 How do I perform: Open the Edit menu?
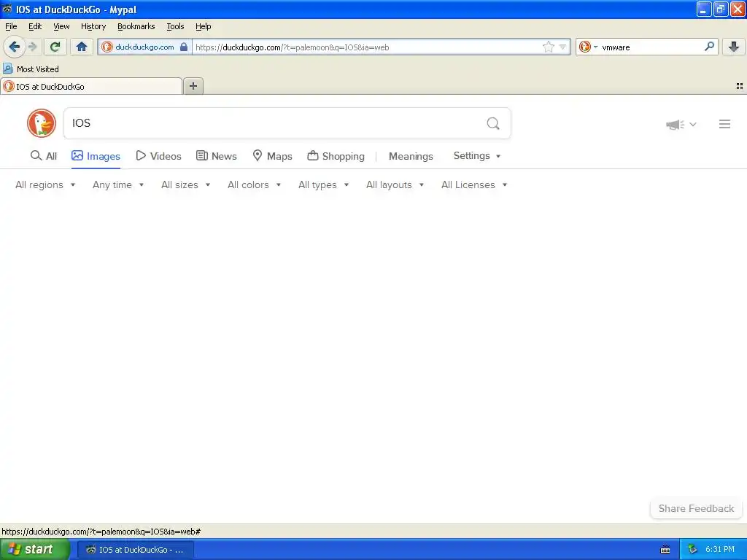coord(35,26)
